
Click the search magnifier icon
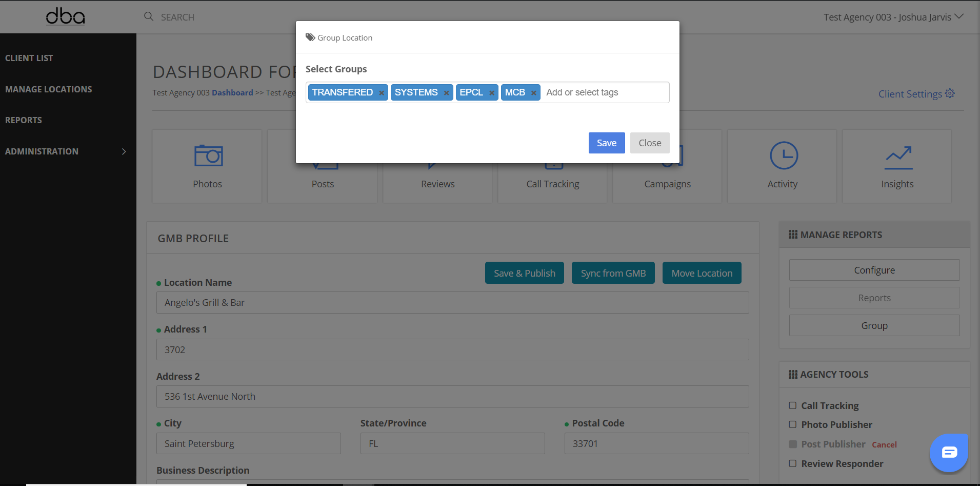149,16
